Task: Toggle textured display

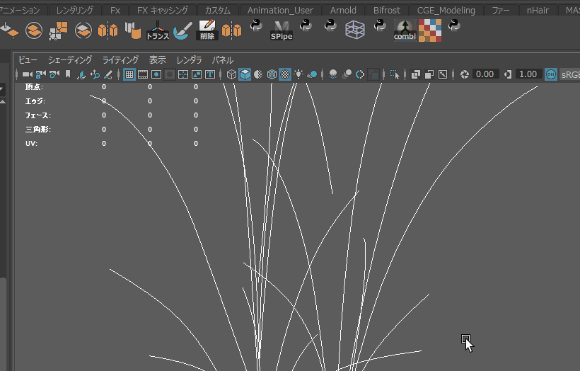Action: click(285, 74)
